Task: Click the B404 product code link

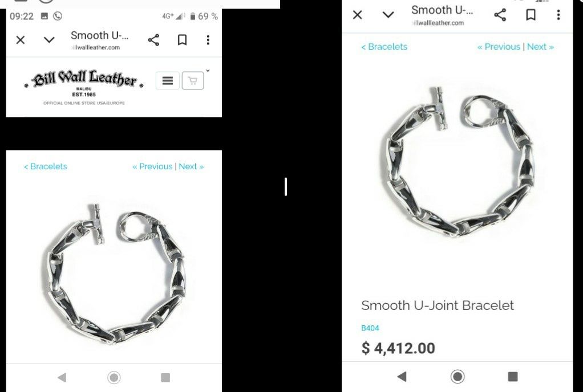Action: coord(370,328)
